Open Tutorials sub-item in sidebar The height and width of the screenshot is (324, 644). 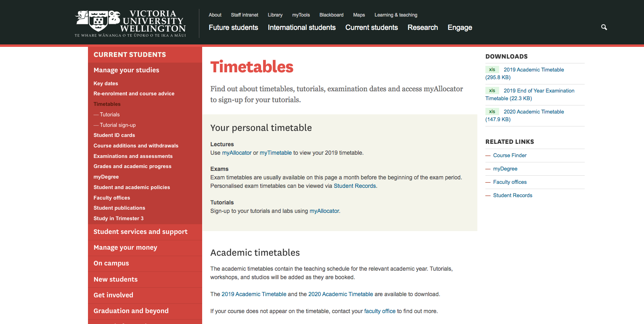point(110,114)
